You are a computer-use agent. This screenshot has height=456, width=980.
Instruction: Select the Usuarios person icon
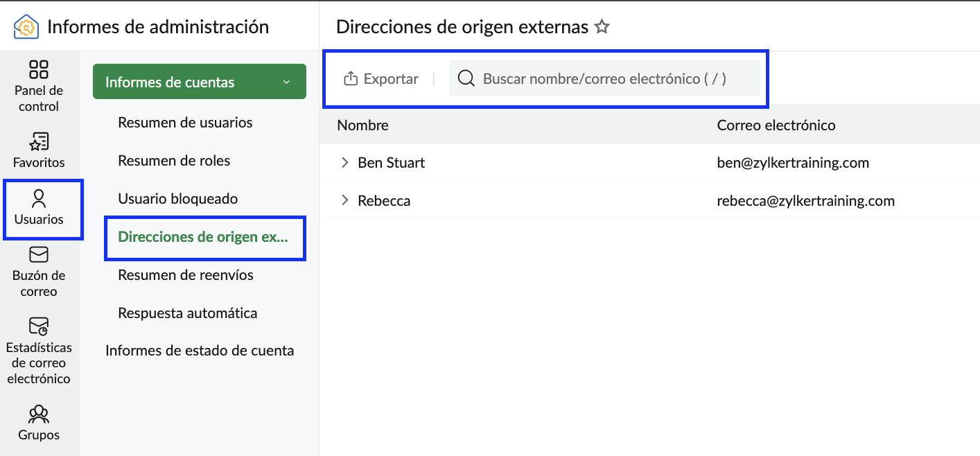pos(39,199)
